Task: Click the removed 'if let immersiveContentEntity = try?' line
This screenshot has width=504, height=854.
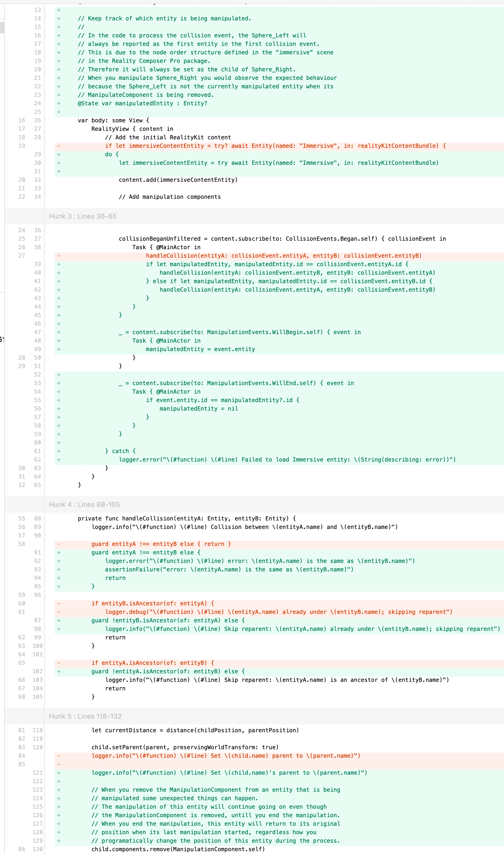Action: tap(275, 146)
